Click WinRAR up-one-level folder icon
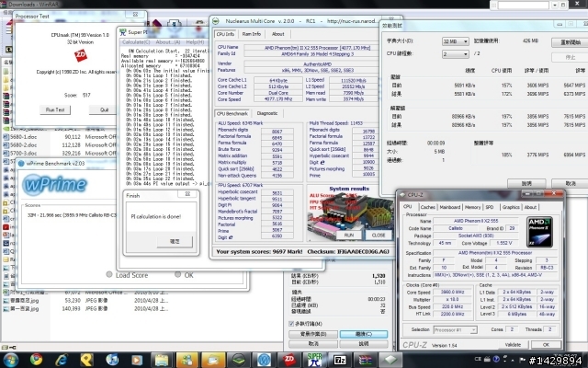588x368 pixels. point(8,49)
